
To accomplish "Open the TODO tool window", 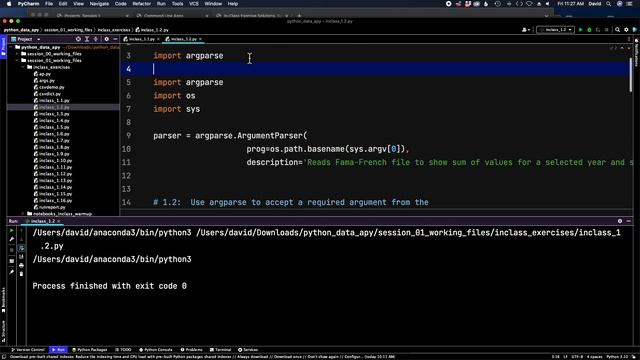I will [x=123, y=350].
